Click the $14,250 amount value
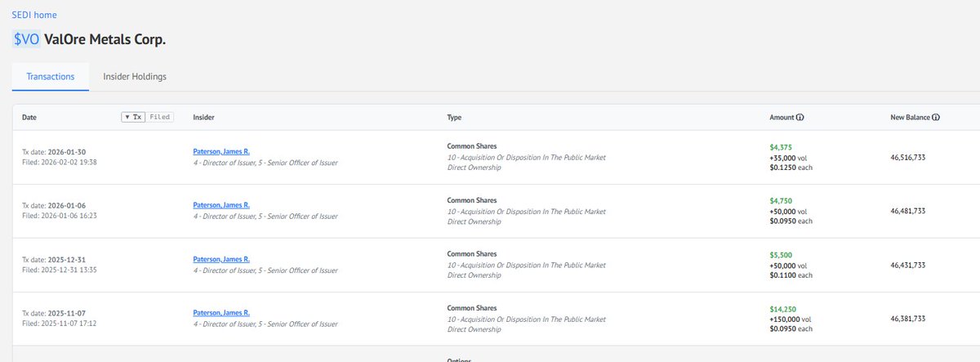 (x=783, y=308)
